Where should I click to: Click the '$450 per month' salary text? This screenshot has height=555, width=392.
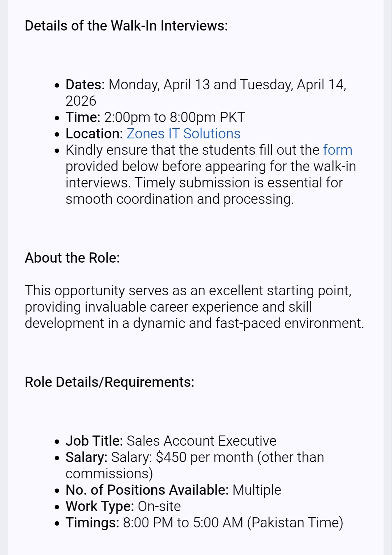point(204,457)
